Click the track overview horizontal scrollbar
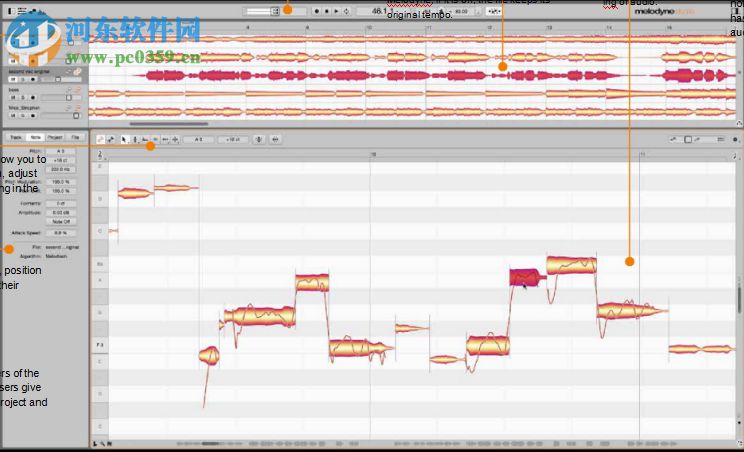This screenshot has width=744, height=452. pos(168,124)
